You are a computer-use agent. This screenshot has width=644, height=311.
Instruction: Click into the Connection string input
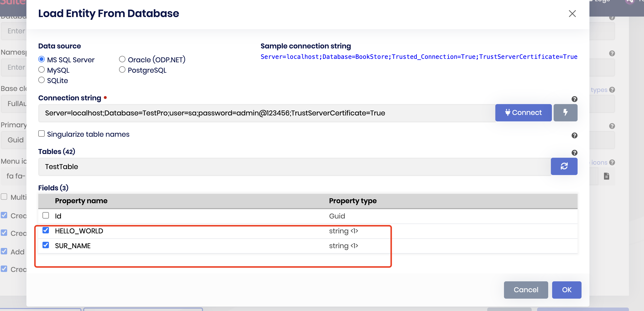coord(266,113)
